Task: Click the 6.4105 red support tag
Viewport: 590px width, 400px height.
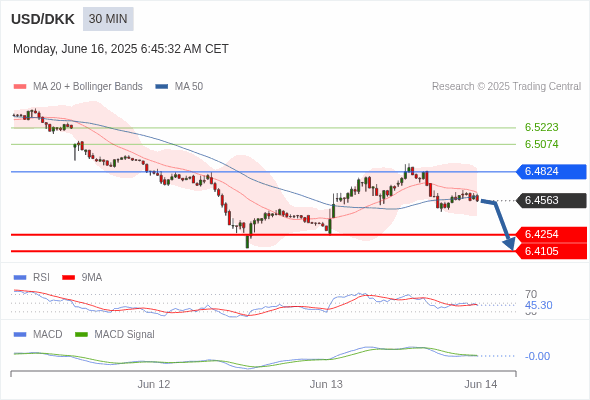Action: click(551, 251)
